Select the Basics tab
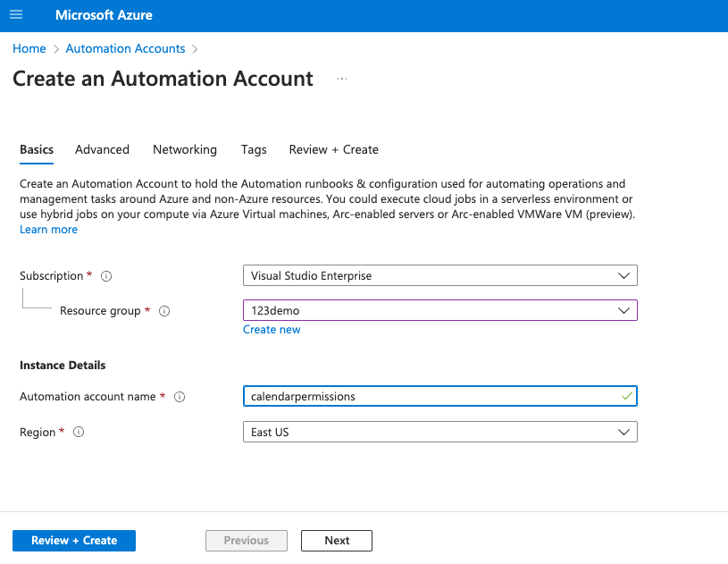Screen dimensions: 728x564 [x=37, y=150]
